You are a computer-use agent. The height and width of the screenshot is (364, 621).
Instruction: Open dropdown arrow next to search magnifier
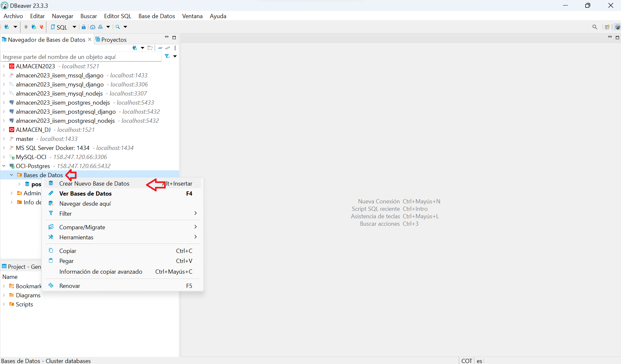(x=125, y=27)
